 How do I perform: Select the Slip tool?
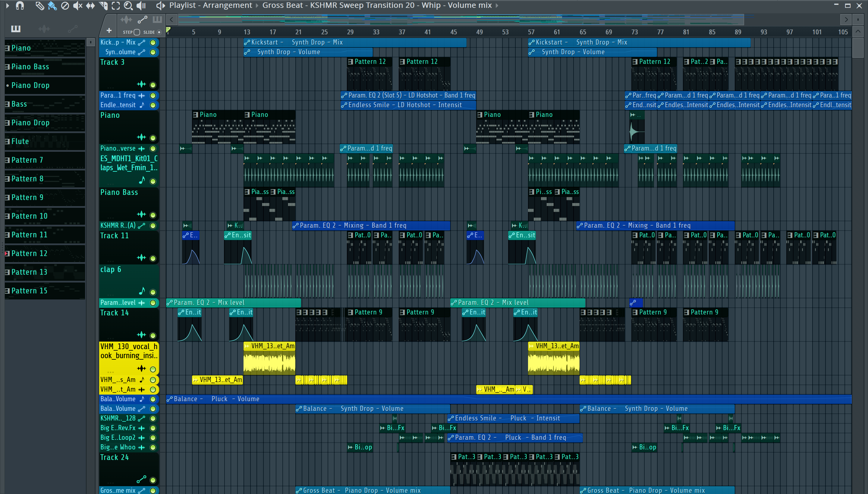[x=90, y=5]
